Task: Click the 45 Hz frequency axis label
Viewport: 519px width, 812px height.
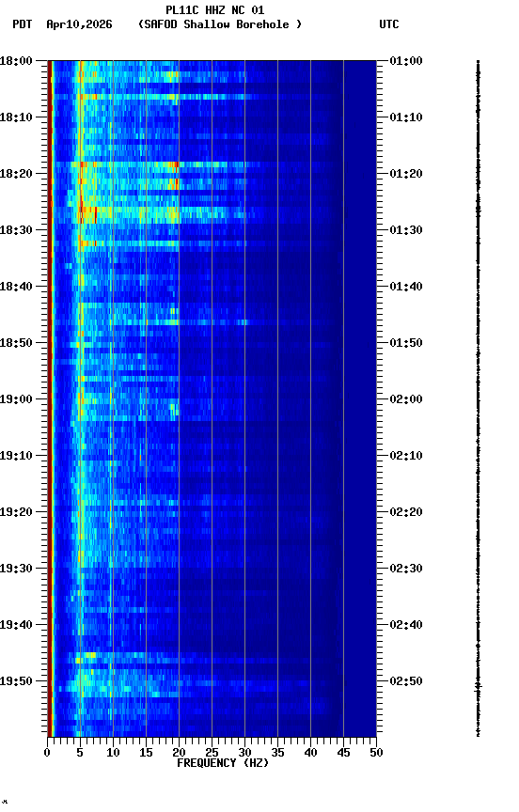Action: 343,753
